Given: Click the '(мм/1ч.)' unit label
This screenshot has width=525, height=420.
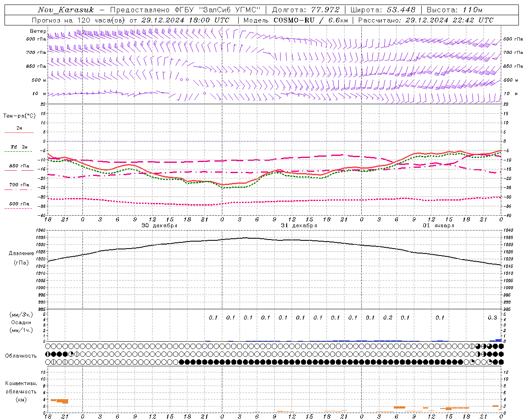Looking at the screenshot, I should [21, 330].
